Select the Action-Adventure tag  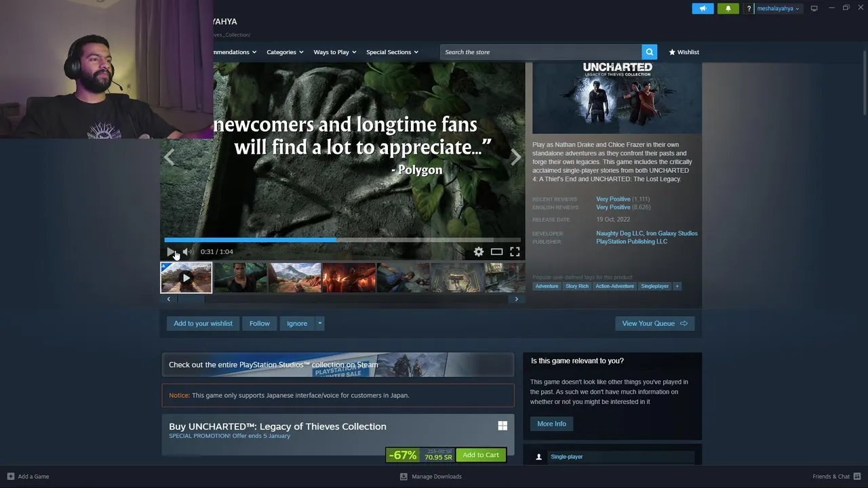[x=614, y=286]
